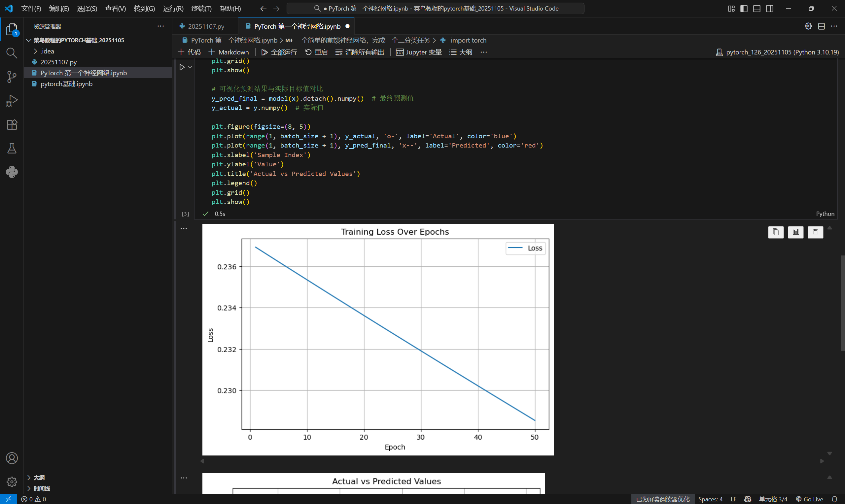This screenshot has height=504, width=845.
Task: Add a new Markdown cell
Action: pos(229,52)
